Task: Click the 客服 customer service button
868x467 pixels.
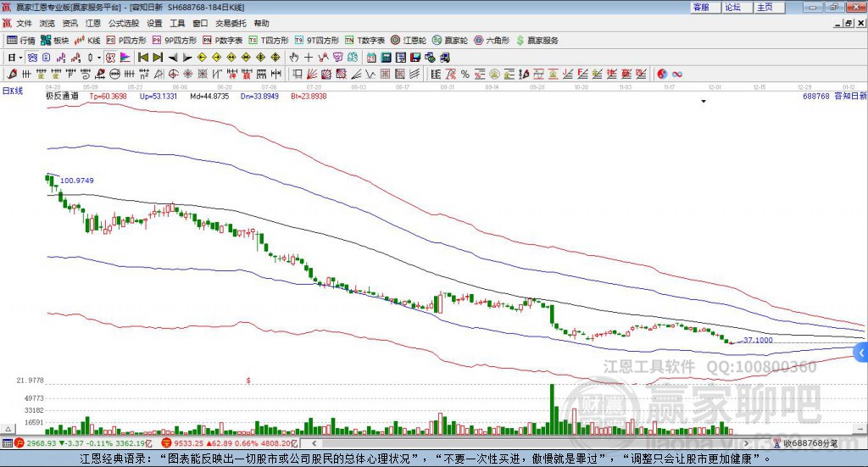Action: [x=705, y=7]
